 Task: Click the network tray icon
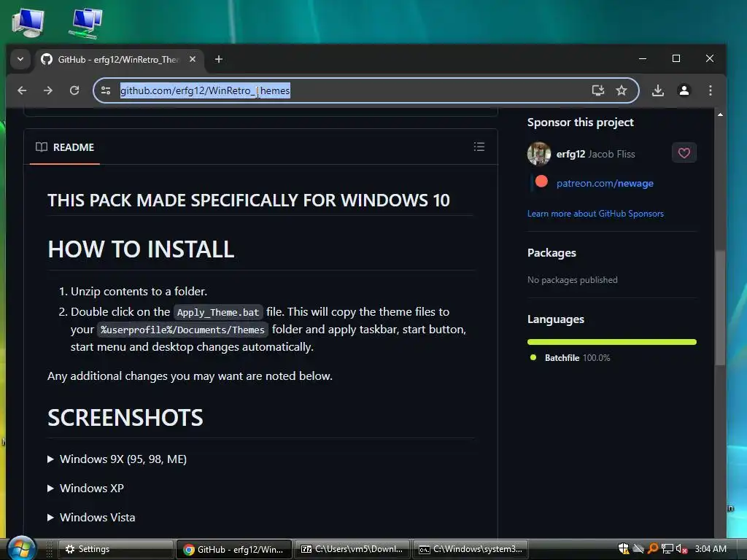click(667, 549)
